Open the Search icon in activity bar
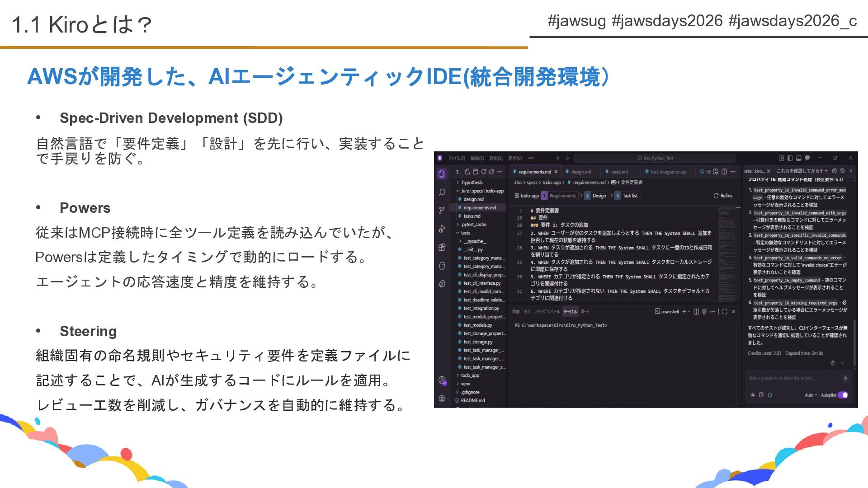Screen dimensions: 868x488 tap(442, 192)
